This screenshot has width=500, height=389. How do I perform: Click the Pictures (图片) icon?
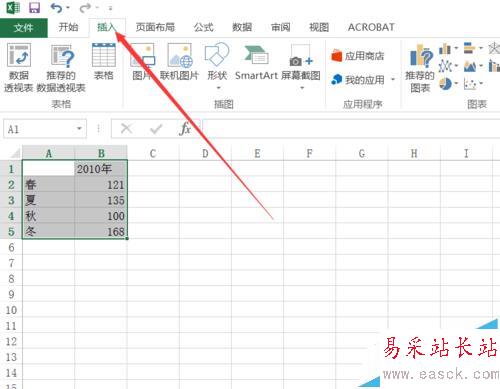[x=142, y=55]
